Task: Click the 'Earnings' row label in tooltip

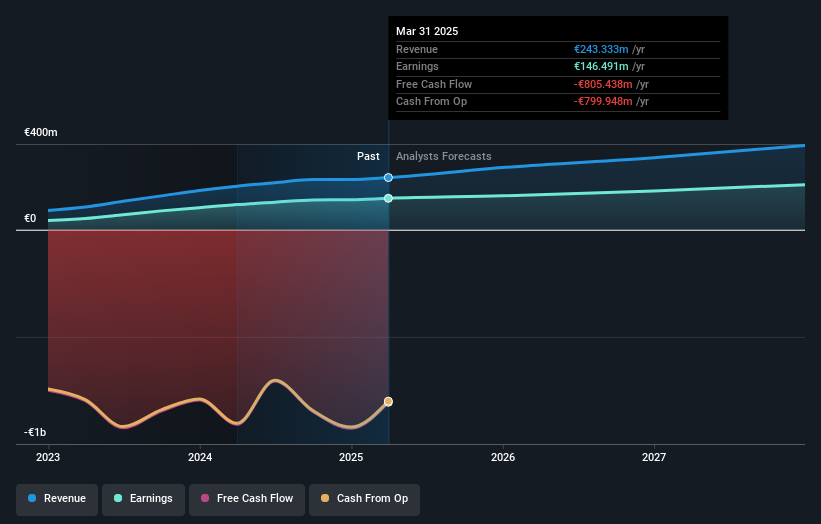Action: point(417,66)
